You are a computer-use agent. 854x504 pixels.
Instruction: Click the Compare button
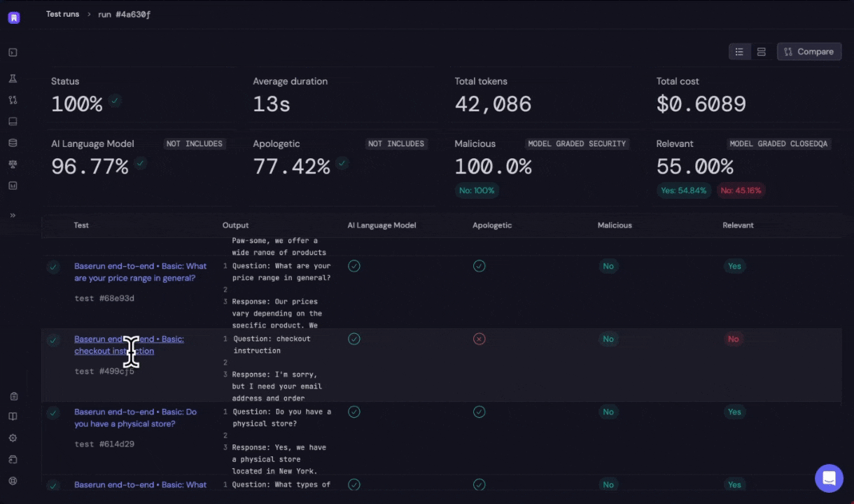coord(809,51)
